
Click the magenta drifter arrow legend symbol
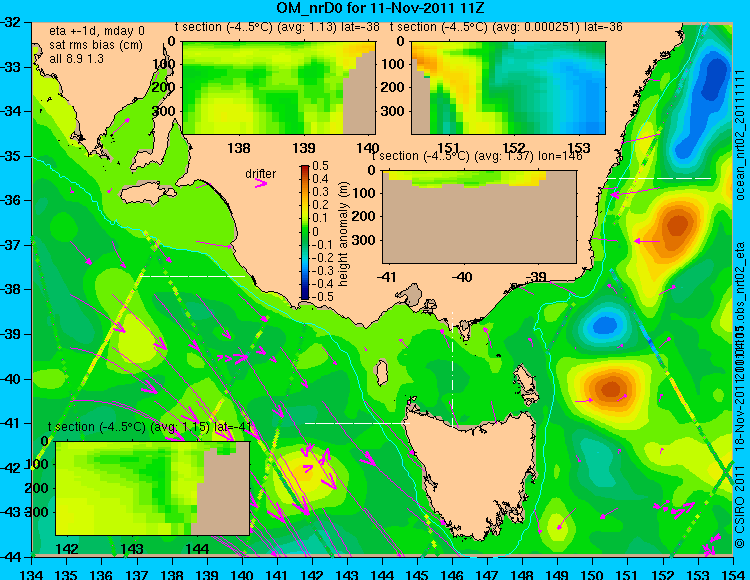point(261,184)
